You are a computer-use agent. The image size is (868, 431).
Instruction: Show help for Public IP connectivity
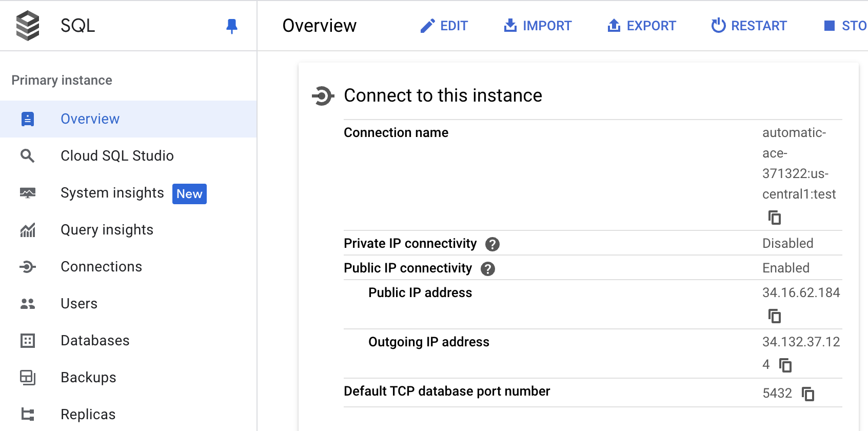487,269
